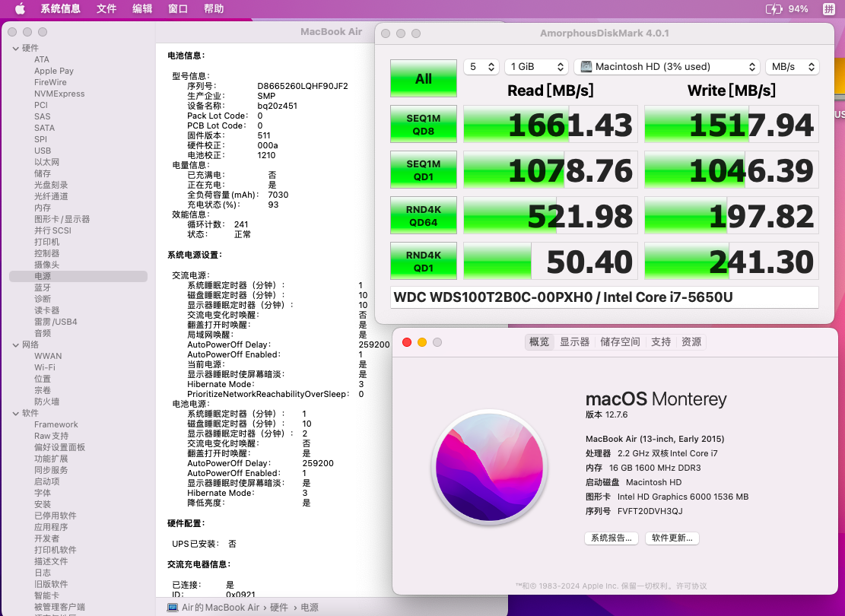Screen dimensions: 845x616
Task: Click the Macintosh HD disk icon in AmorphousDiskMark
Action: point(586,66)
